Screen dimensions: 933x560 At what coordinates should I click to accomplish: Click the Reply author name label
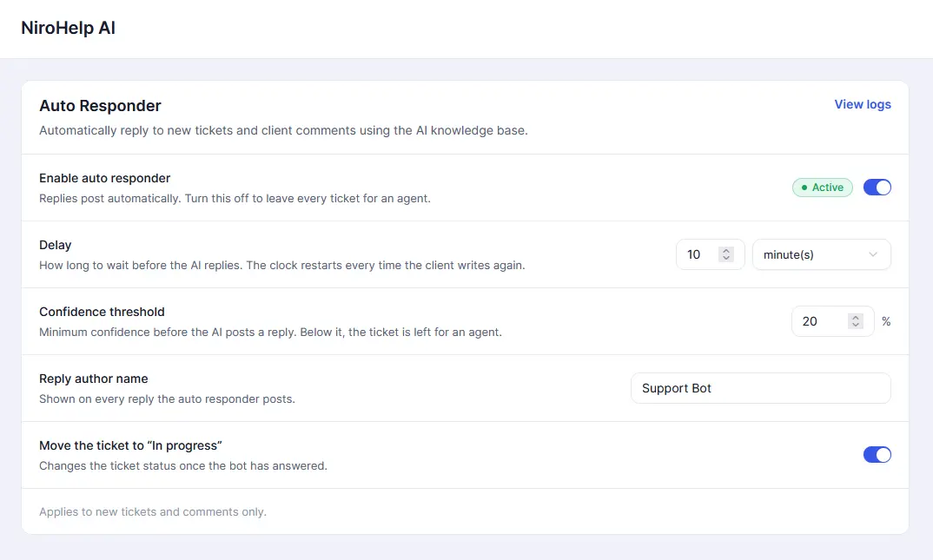tap(94, 379)
